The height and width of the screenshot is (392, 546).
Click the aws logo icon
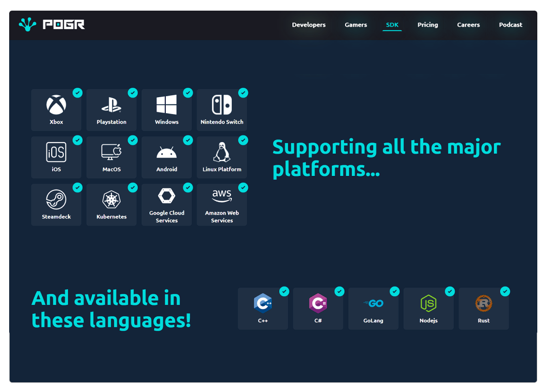(x=222, y=196)
